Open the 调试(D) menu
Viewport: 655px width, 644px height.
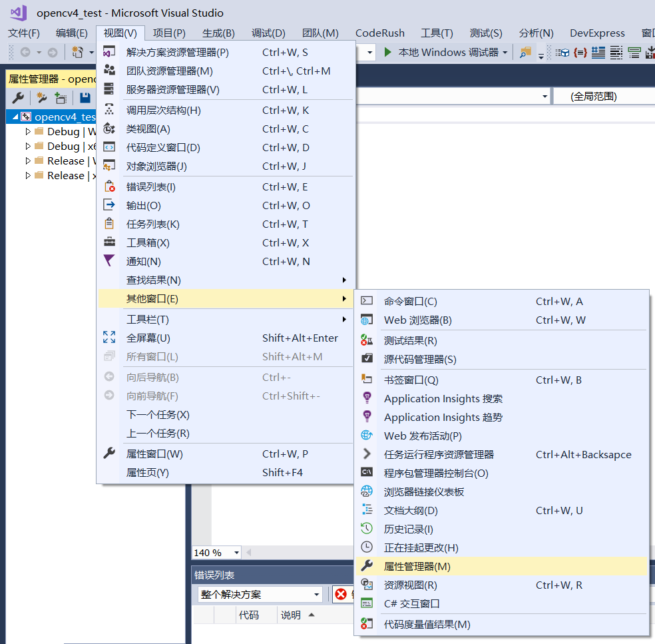(x=268, y=33)
